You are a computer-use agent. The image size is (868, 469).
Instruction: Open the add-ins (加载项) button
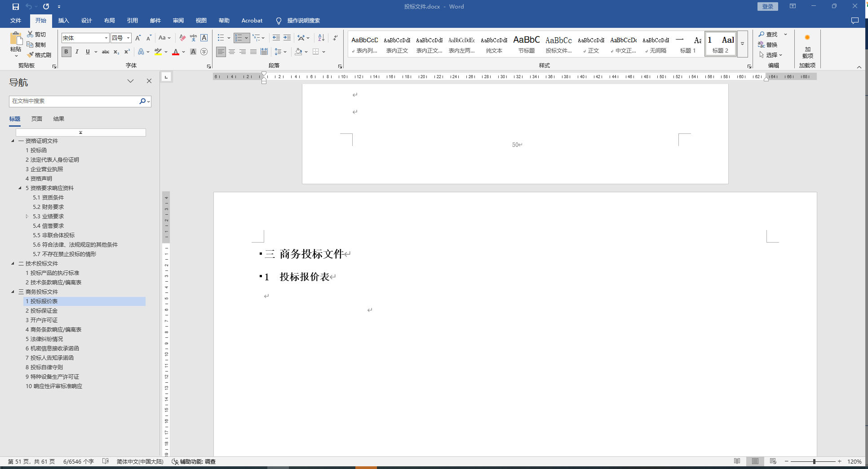coord(807,46)
